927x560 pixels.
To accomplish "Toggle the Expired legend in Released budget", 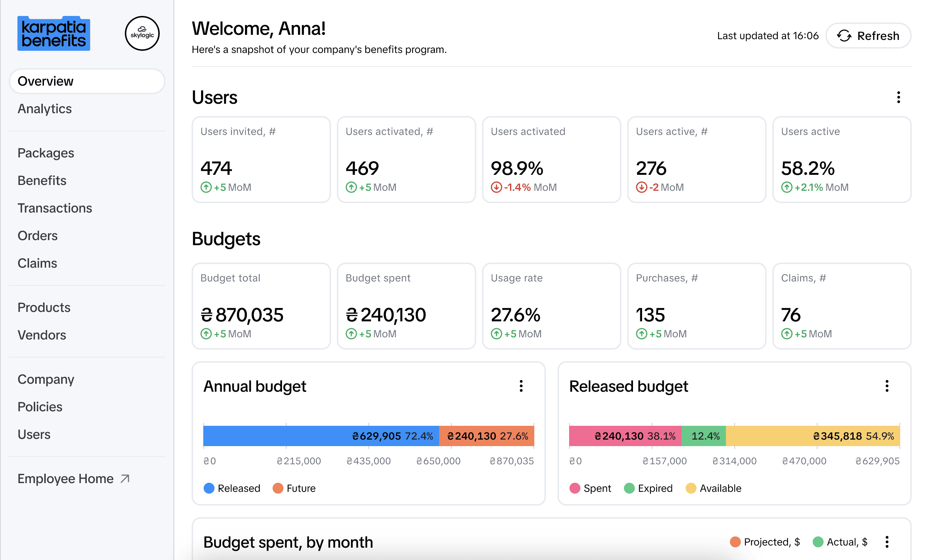I will point(648,488).
